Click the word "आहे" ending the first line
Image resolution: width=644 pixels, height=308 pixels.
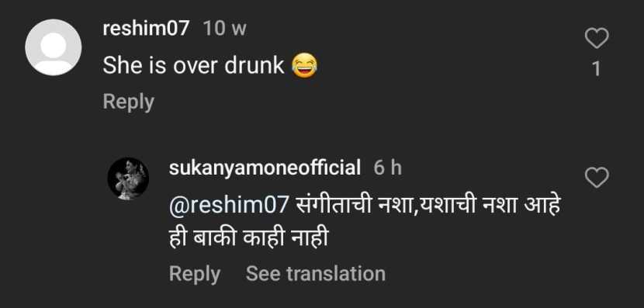pyautogui.click(x=542, y=206)
